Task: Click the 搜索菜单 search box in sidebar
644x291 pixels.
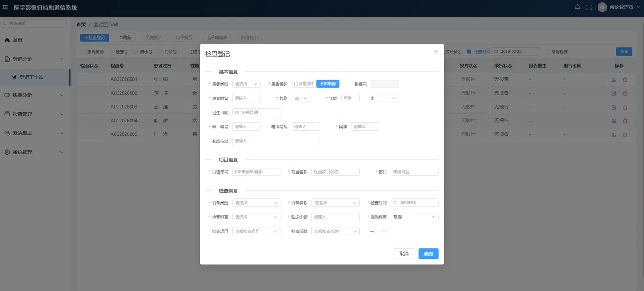Action: click(x=34, y=23)
